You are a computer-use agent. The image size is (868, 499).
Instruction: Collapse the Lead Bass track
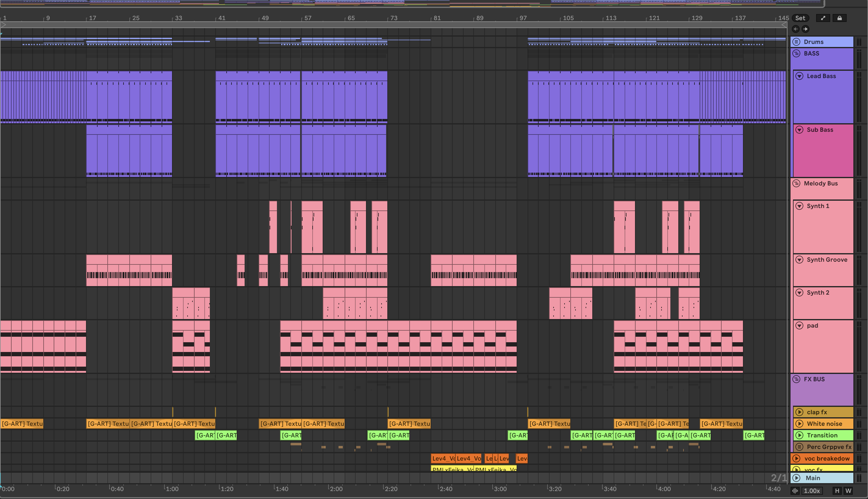(799, 76)
